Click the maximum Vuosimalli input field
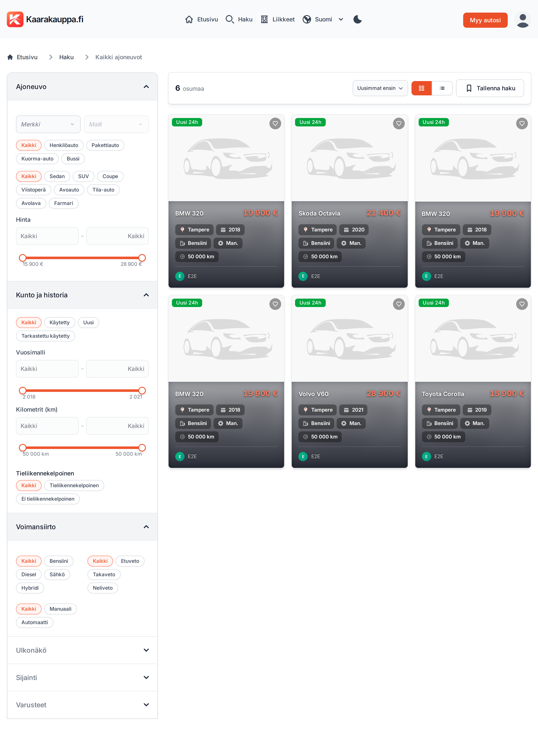The height and width of the screenshot is (756, 538). 117,369
